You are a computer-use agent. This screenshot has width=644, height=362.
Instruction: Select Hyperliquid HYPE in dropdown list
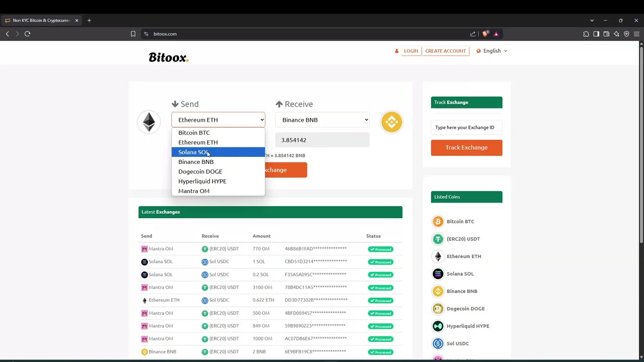click(218, 181)
